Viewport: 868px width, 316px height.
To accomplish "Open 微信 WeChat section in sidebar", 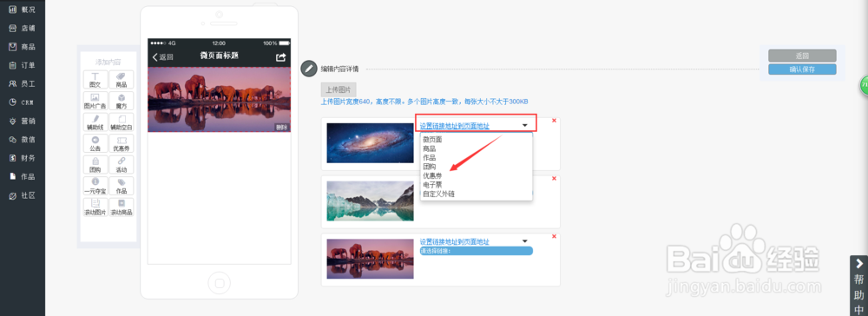I will [23, 140].
